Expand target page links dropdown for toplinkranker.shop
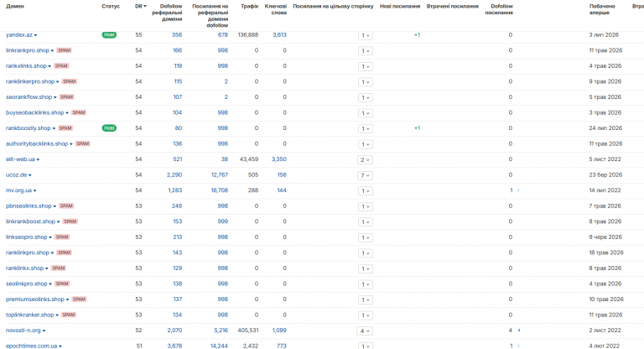This screenshot has height=349, width=644. (x=365, y=315)
